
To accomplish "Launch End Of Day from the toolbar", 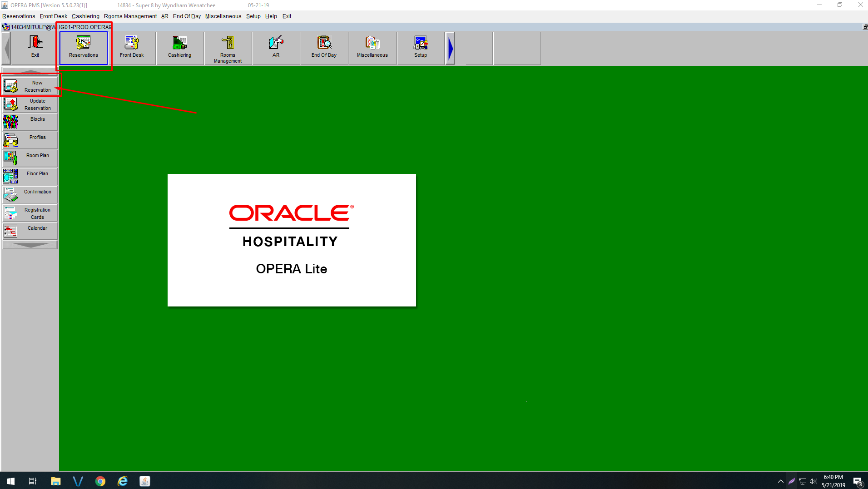I will [x=324, y=48].
